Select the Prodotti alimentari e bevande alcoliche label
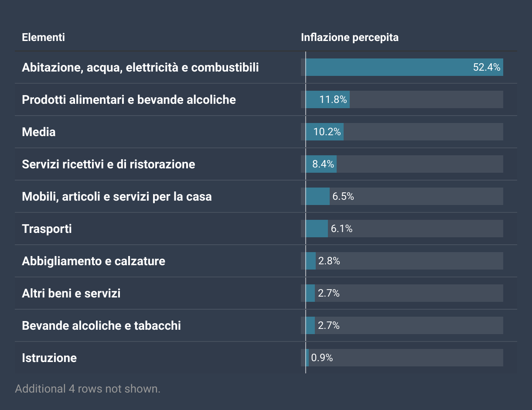 (129, 100)
